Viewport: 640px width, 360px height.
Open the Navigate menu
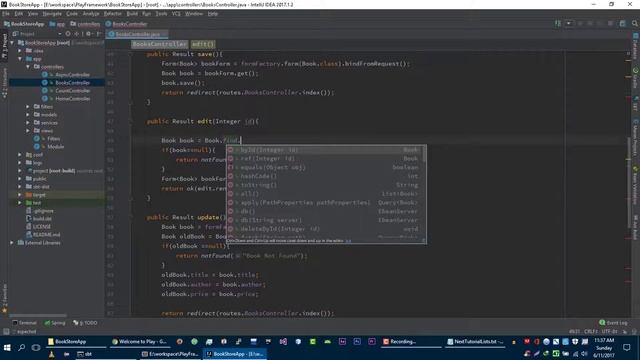pos(52,13)
